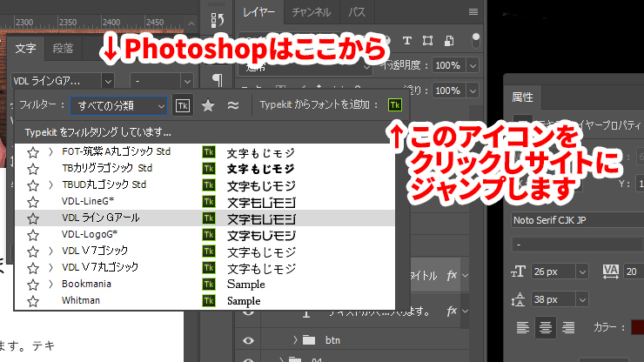Click Tk badge on VDL-LogoG row
The width and height of the screenshot is (644, 362).
(209, 235)
